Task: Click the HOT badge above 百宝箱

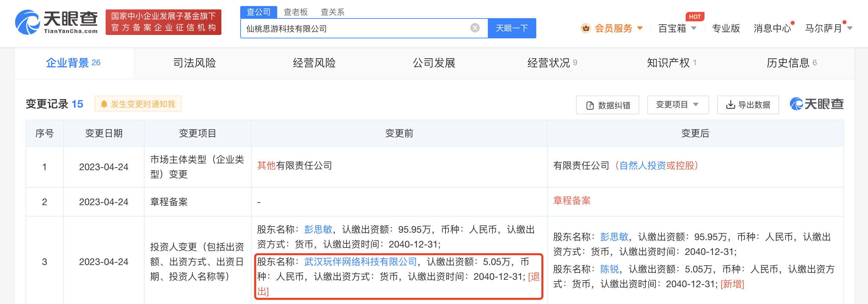Action: pos(694,16)
